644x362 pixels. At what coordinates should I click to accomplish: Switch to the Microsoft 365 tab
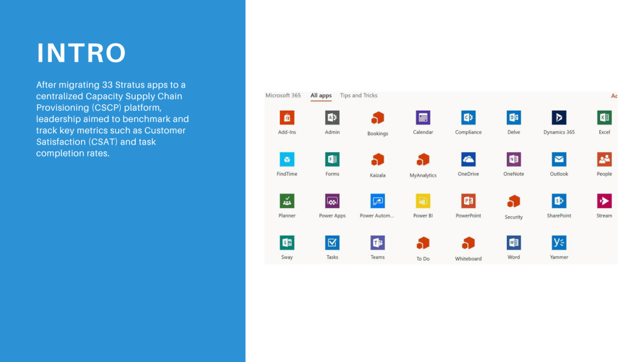pyautogui.click(x=283, y=96)
